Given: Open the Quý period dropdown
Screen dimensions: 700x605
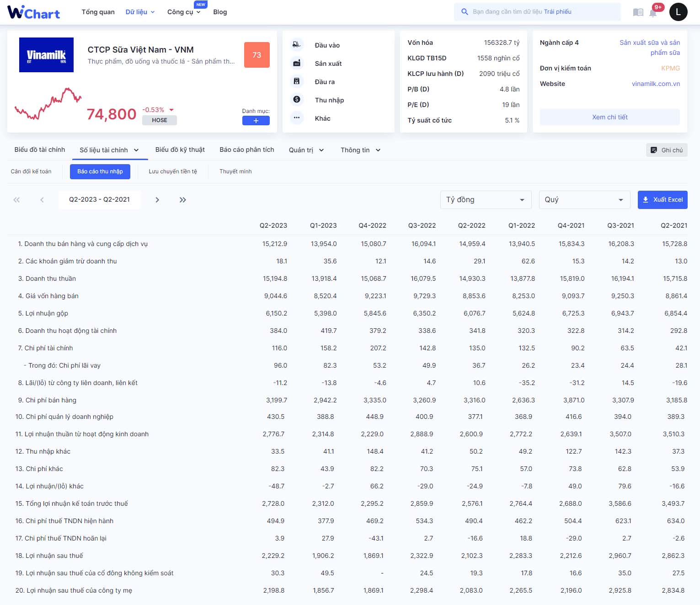Looking at the screenshot, I should tap(584, 200).
